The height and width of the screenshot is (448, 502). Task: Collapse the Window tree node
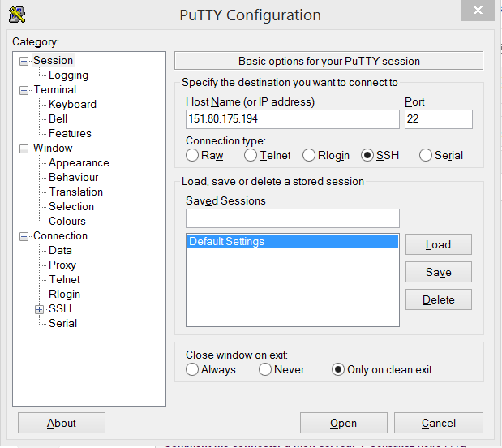click(x=24, y=149)
